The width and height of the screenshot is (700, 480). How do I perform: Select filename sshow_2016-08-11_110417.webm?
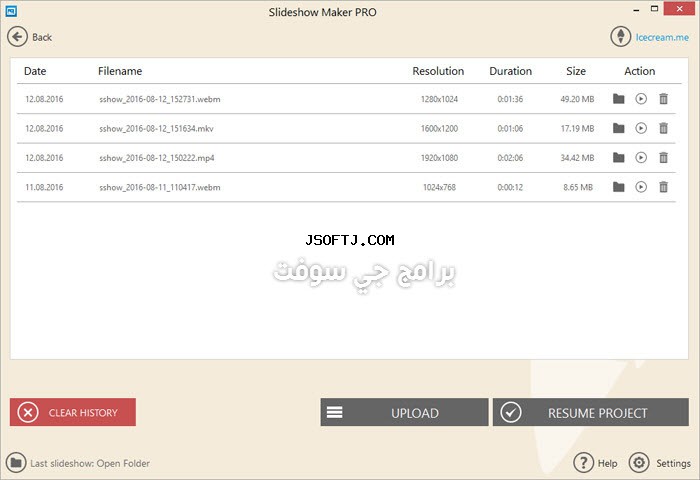(x=160, y=187)
